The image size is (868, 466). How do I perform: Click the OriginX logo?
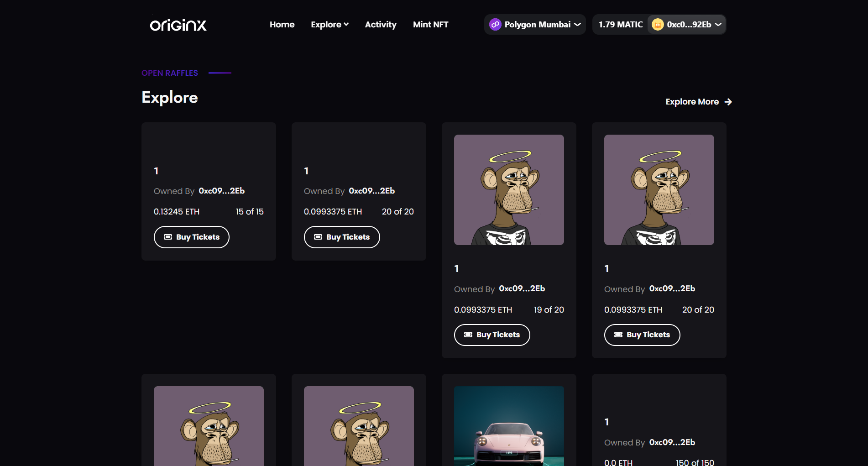click(x=178, y=25)
